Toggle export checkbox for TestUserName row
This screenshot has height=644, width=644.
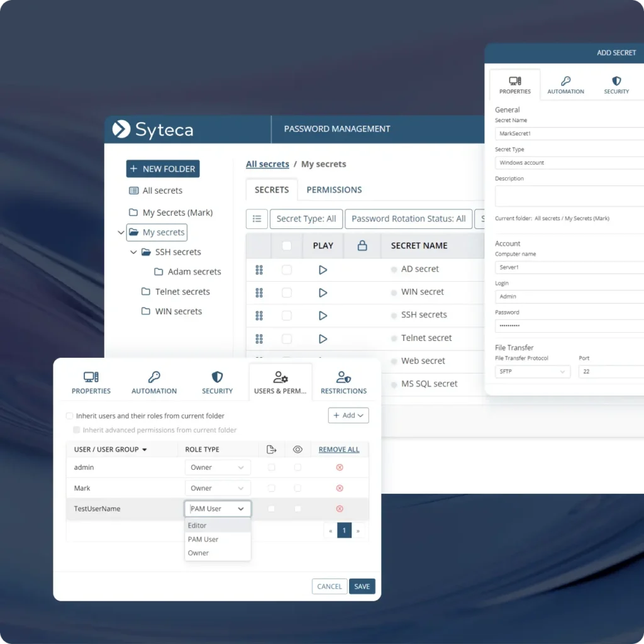271,508
